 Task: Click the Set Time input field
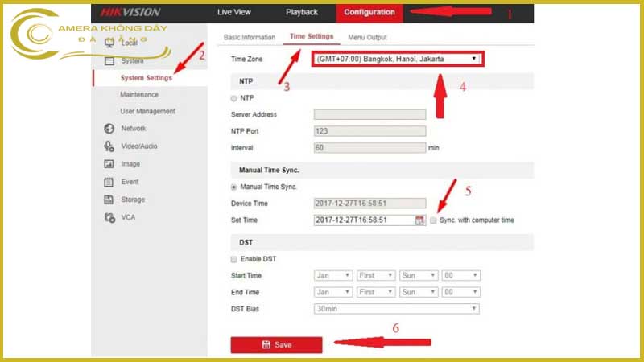pos(363,220)
